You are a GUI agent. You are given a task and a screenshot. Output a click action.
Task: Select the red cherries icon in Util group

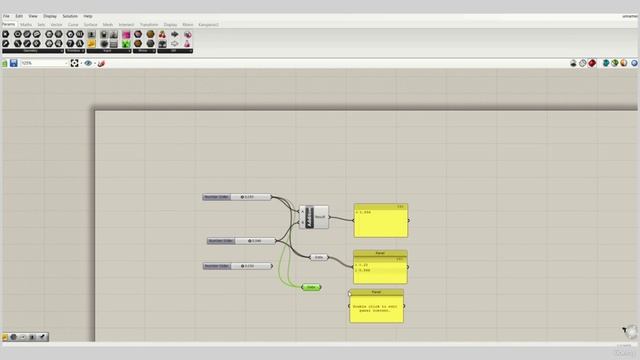162,34
